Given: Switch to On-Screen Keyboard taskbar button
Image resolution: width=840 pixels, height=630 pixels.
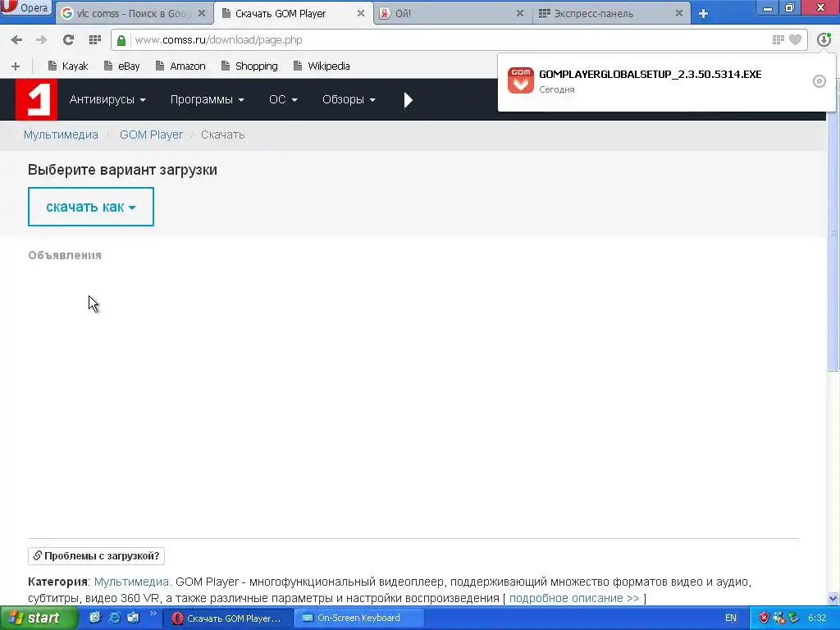Looking at the screenshot, I should coord(359,619).
